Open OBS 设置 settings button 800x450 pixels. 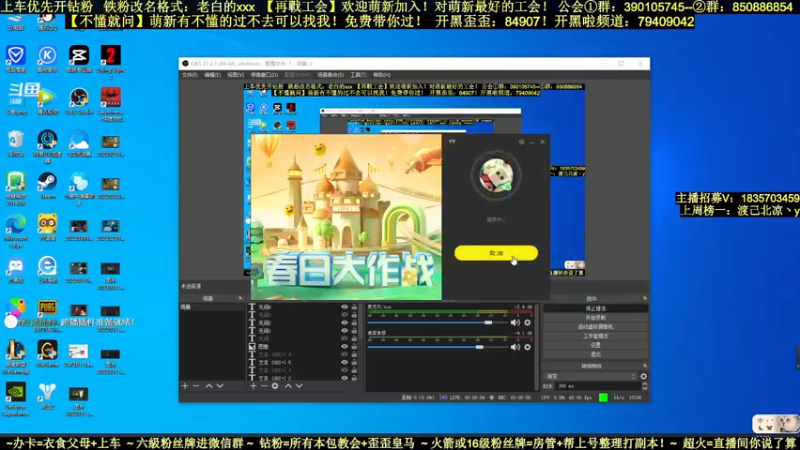pyautogui.click(x=595, y=345)
